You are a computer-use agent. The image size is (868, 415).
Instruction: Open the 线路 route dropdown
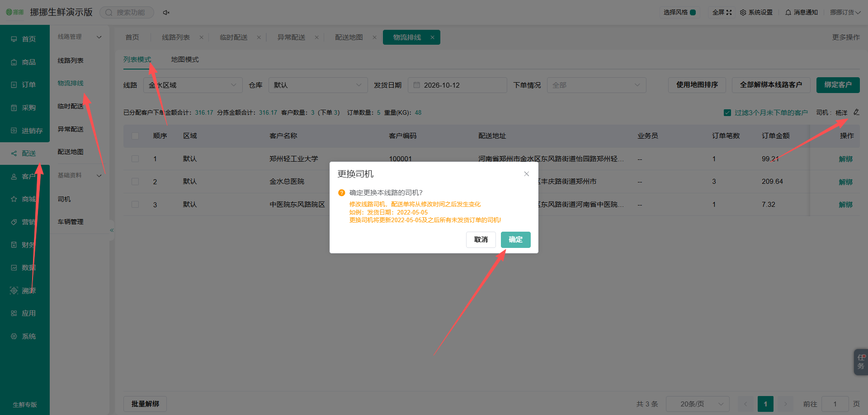click(193, 85)
